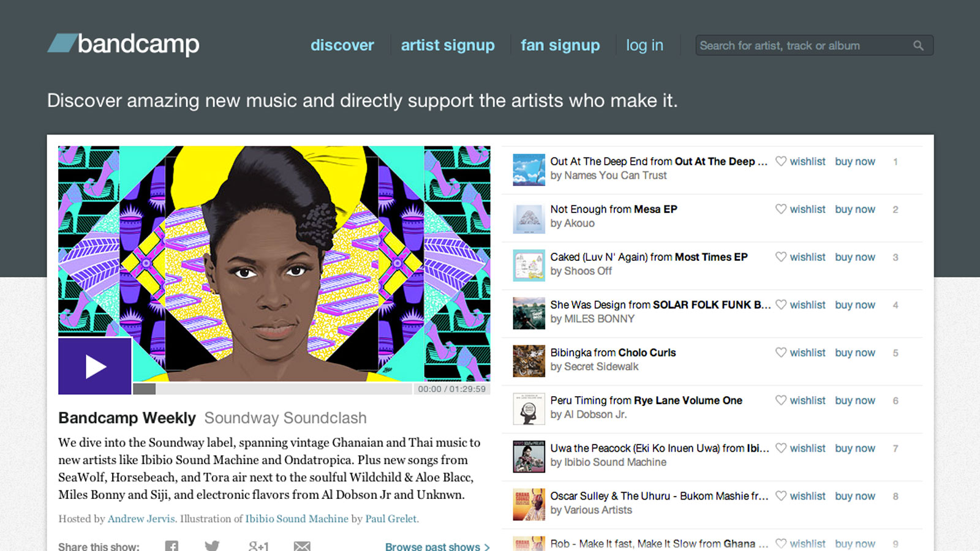The height and width of the screenshot is (551, 980).
Task: Open the Bandcamp logo homepage
Action: 123,44
